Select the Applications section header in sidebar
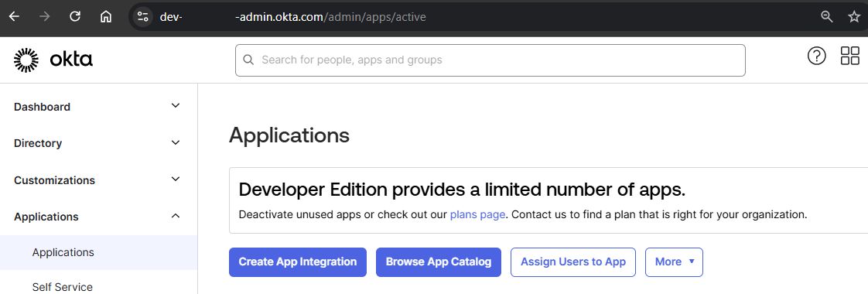 click(46, 217)
